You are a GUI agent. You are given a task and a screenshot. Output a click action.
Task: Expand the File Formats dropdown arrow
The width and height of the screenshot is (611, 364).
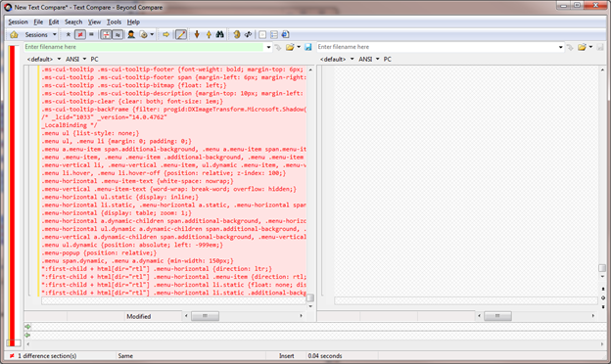[x=152, y=34]
